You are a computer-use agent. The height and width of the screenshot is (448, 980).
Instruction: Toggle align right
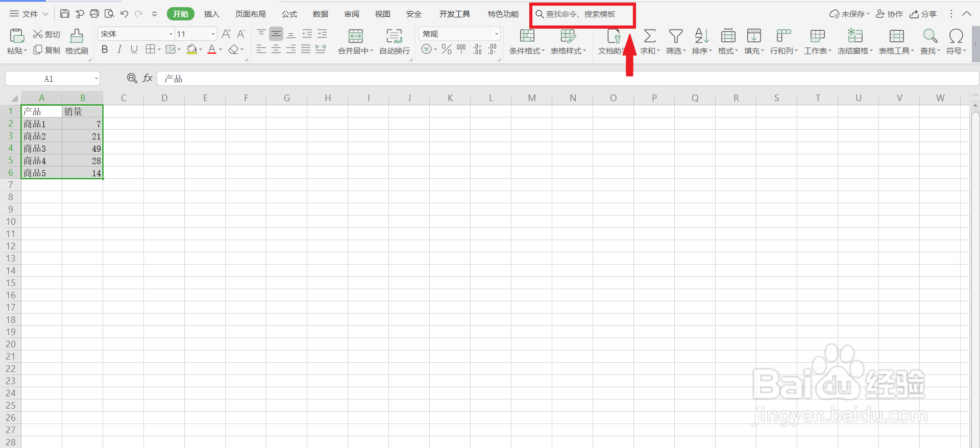click(291, 49)
